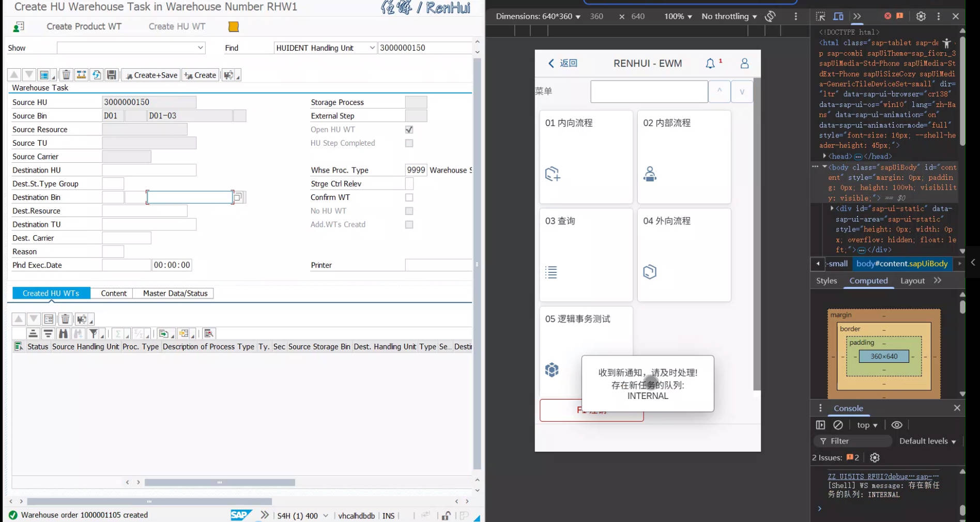The height and width of the screenshot is (522, 980).
Task: Click the Create+Save button
Action: [151, 75]
